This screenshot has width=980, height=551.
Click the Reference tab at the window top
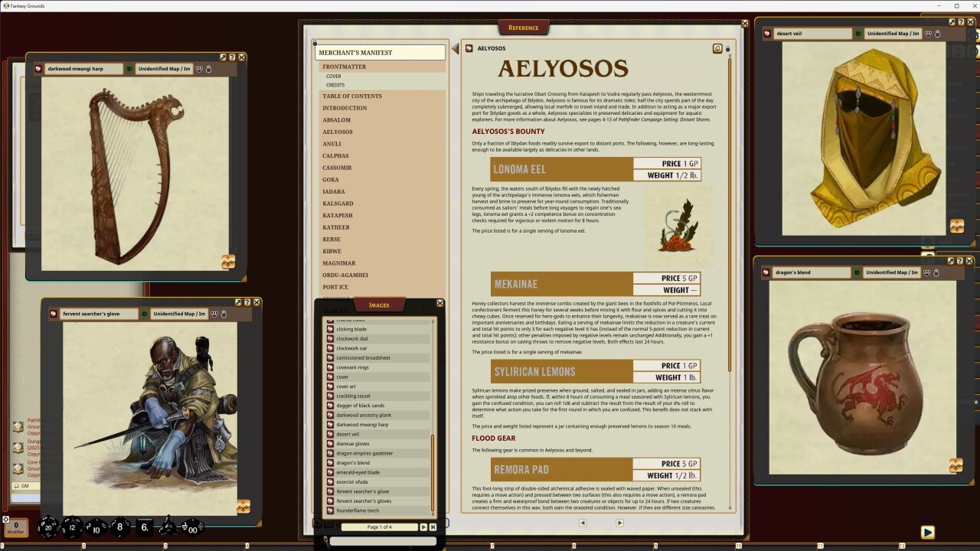pos(524,27)
